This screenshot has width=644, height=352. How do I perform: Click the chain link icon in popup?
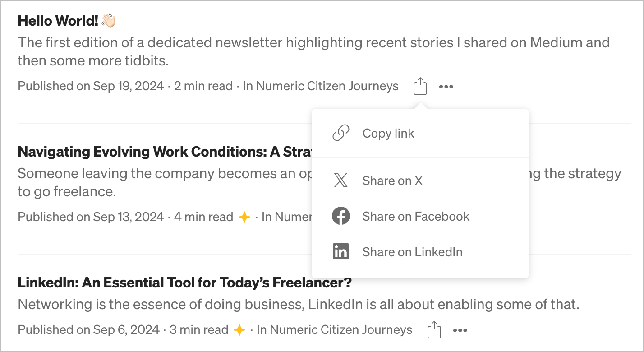(341, 134)
